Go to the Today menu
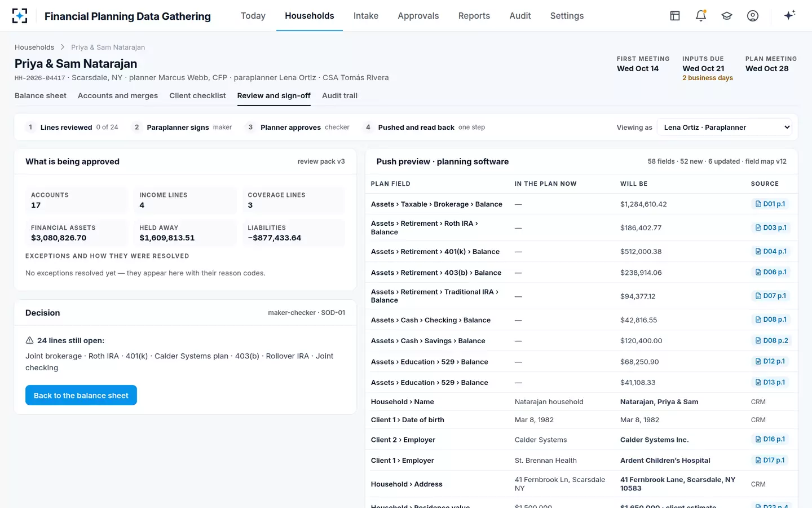 (253, 16)
